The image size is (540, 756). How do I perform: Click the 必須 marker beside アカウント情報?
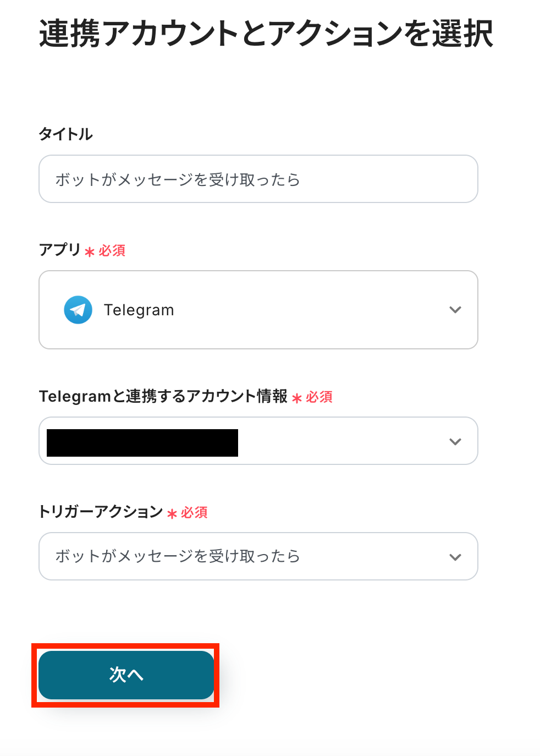point(319,397)
